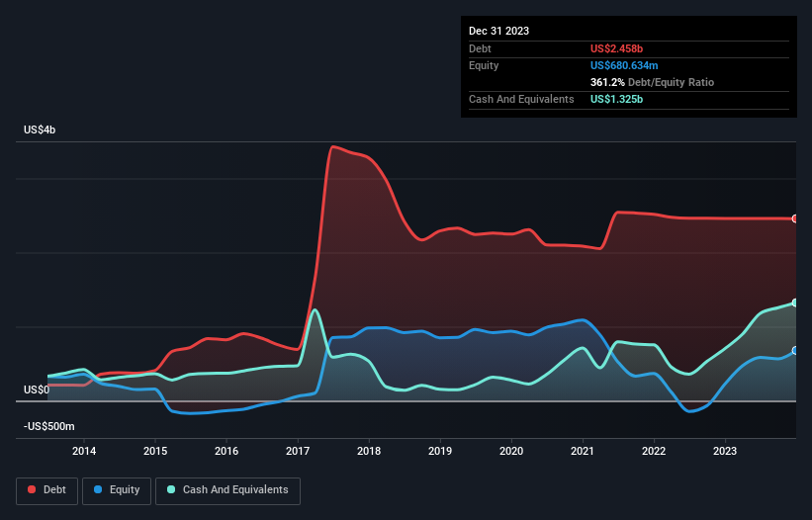Image resolution: width=812 pixels, height=520 pixels.
Task: Toggle the Equity series legend button
Action: 117,490
